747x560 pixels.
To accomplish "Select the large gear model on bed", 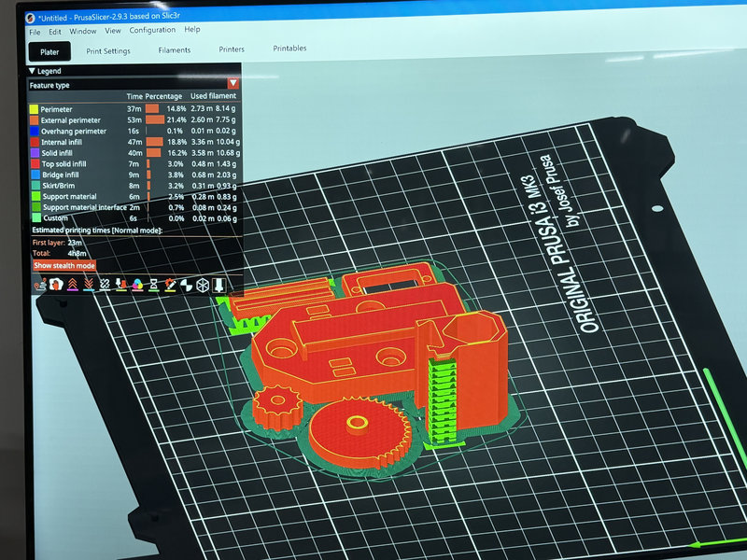I will [x=360, y=433].
